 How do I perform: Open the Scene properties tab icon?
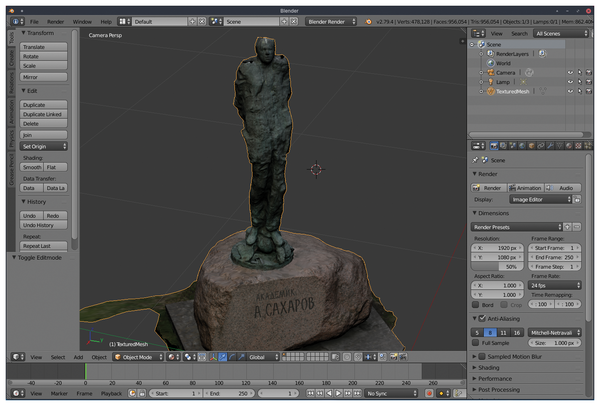click(x=513, y=146)
